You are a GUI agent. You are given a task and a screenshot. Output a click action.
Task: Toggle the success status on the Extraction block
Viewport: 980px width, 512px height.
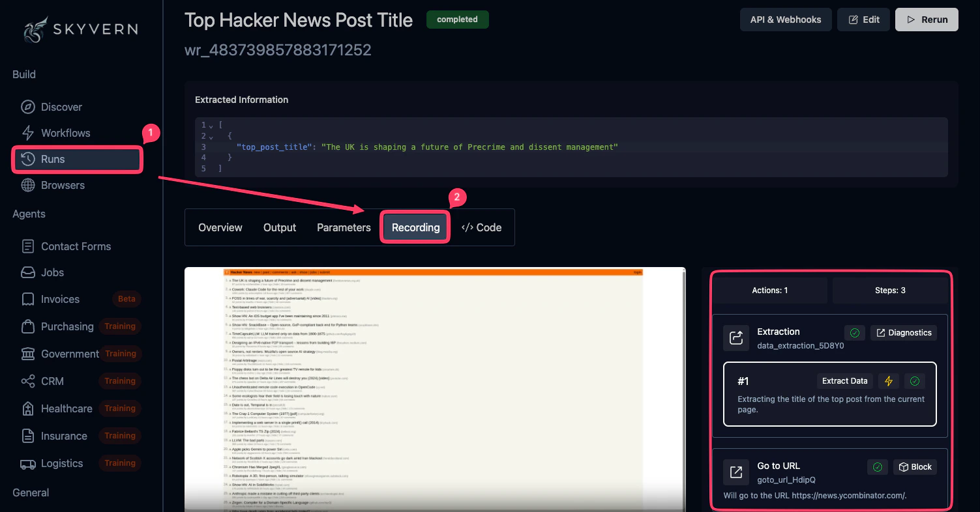point(854,332)
